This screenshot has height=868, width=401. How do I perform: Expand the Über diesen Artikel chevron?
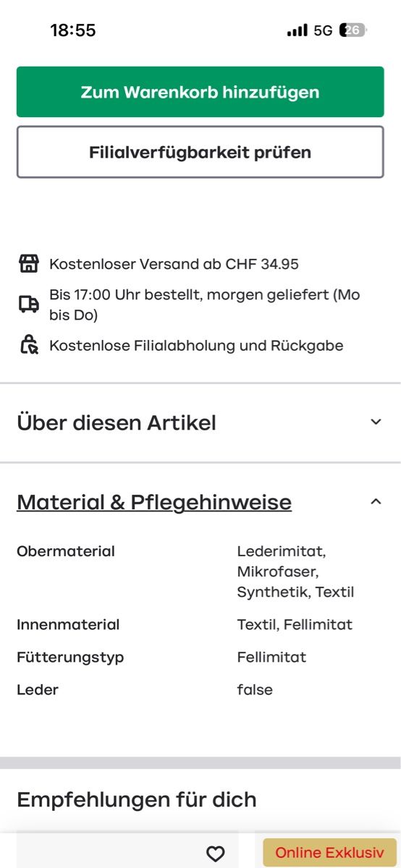click(x=376, y=422)
